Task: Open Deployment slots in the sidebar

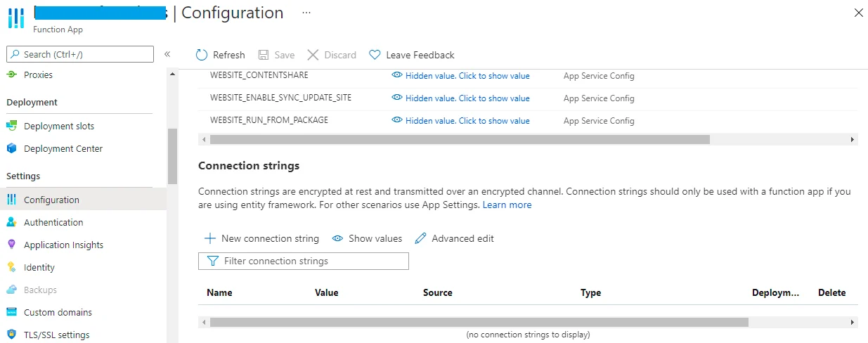Action: pyautogui.click(x=58, y=126)
